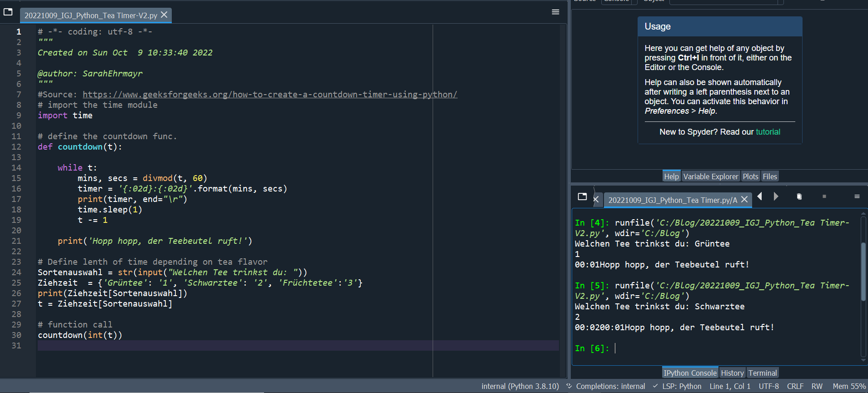The width and height of the screenshot is (868, 393).
Task: Open the editor's browse tabs icon
Action: [x=8, y=12]
